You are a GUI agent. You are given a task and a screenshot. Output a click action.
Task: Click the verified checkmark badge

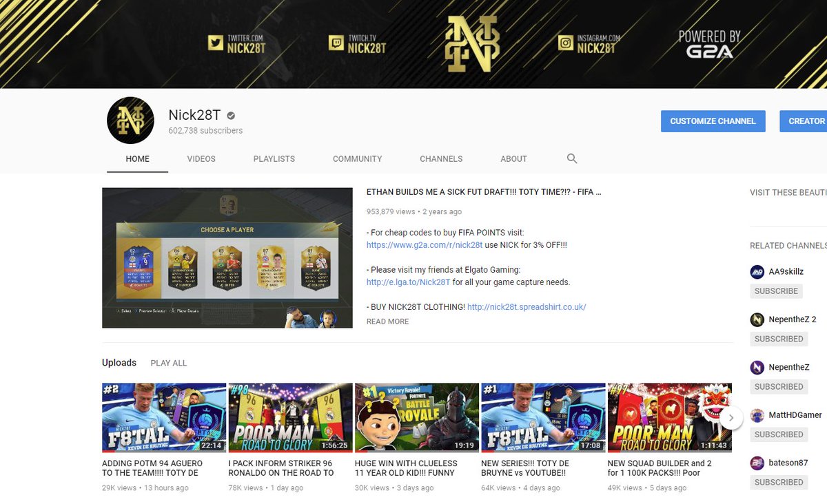(232, 116)
